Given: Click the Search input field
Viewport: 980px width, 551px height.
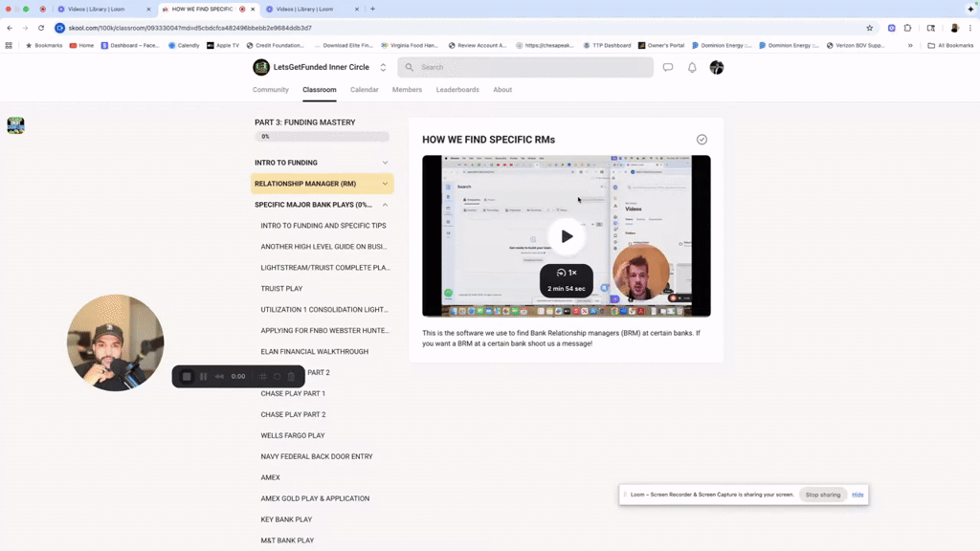Looking at the screenshot, I should (x=525, y=67).
